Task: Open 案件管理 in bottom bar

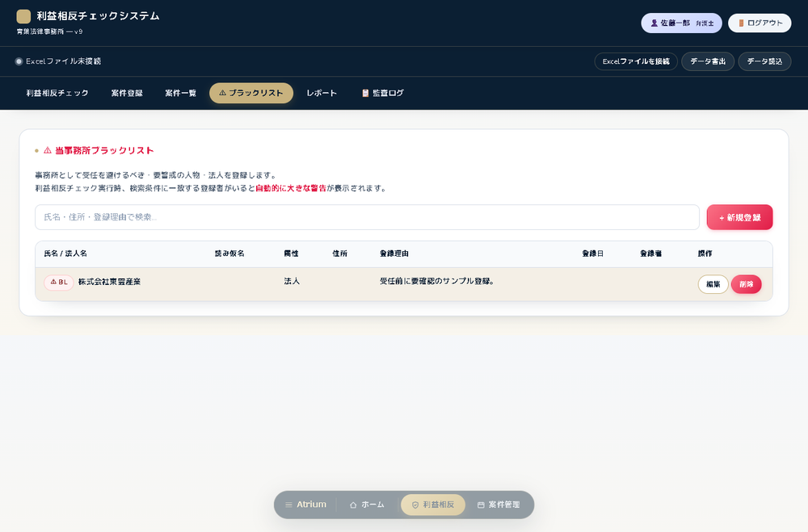Action: (499, 505)
